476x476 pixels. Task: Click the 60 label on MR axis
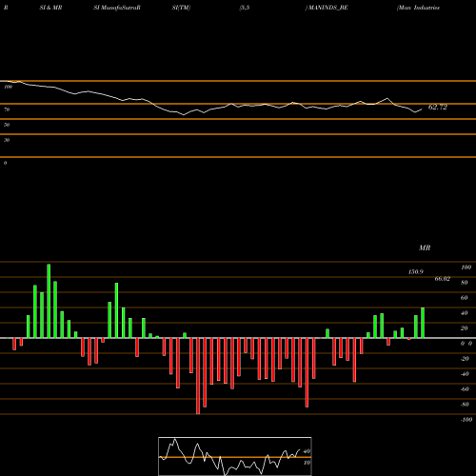click(x=465, y=298)
